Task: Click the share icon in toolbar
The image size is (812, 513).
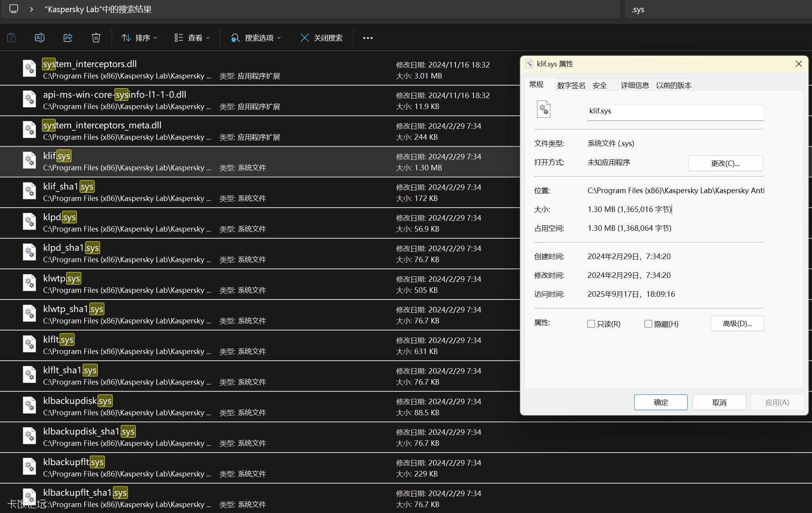Action: coord(68,38)
